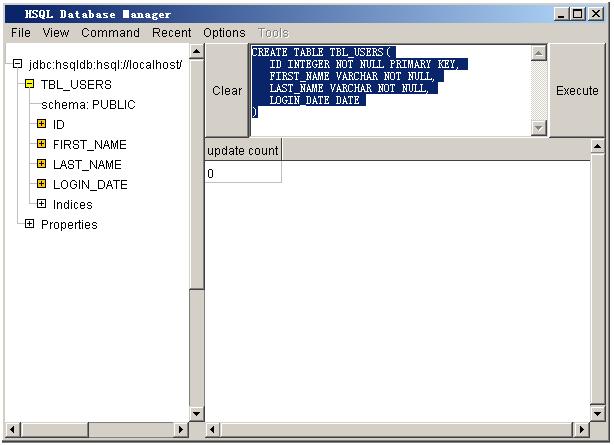
Task: Select the LAST_NAME column label
Action: point(87,165)
